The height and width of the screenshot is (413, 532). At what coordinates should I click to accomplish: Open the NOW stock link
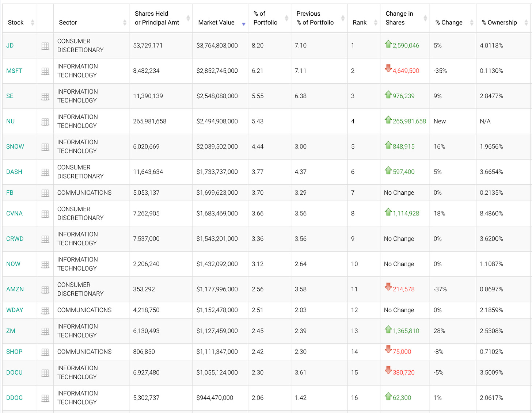pyautogui.click(x=13, y=264)
